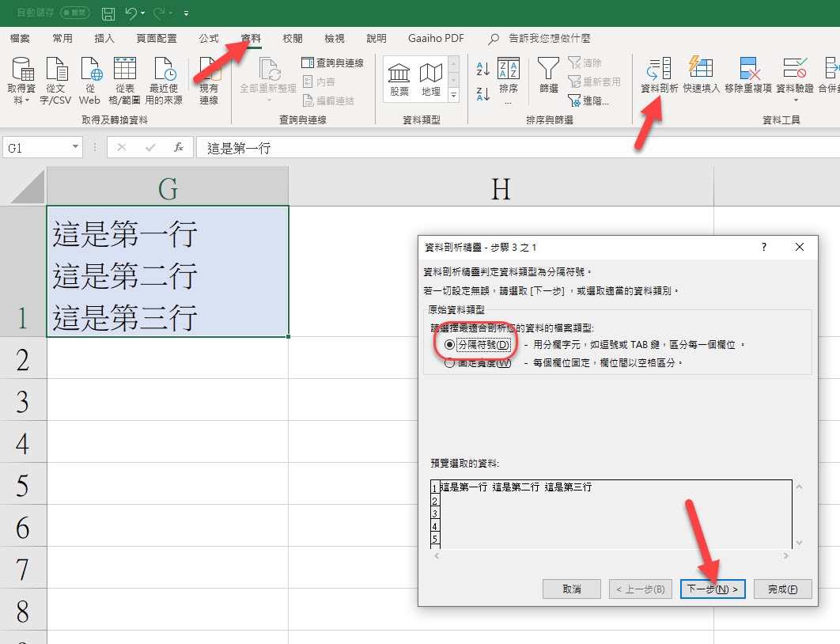Click the 從文字/CSV import icon
This screenshot has height=644, width=840.
pyautogui.click(x=56, y=80)
